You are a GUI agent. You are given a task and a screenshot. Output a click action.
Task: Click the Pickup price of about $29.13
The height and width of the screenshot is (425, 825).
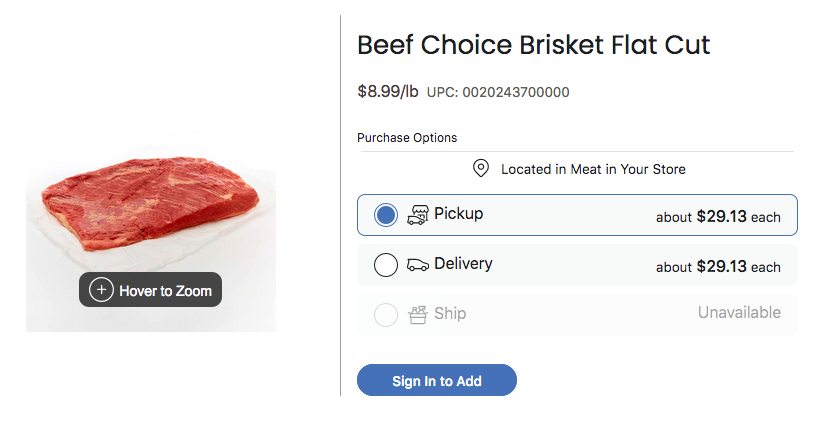(x=718, y=216)
